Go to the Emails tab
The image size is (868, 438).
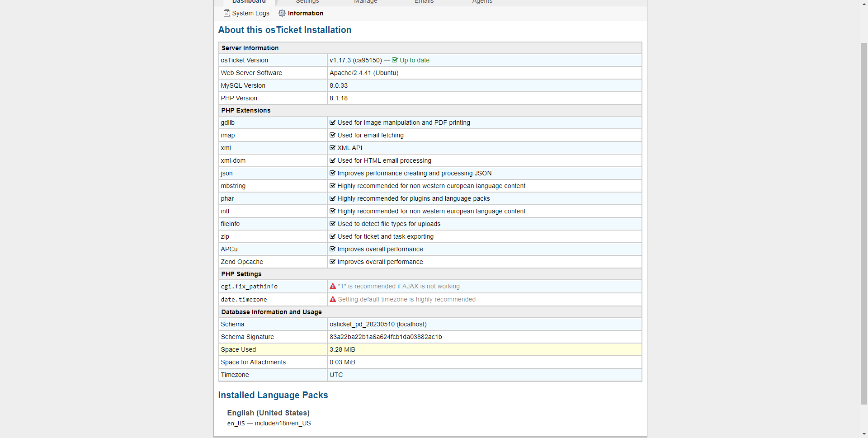(x=424, y=2)
